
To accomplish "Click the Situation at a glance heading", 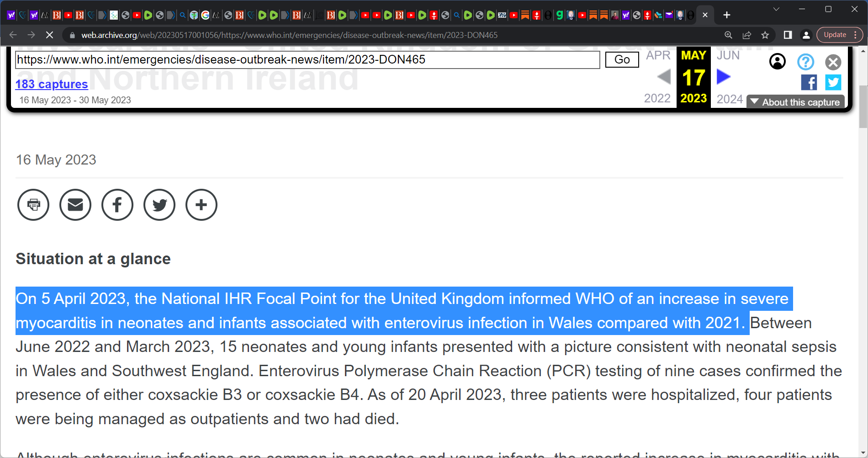I will click(x=93, y=259).
